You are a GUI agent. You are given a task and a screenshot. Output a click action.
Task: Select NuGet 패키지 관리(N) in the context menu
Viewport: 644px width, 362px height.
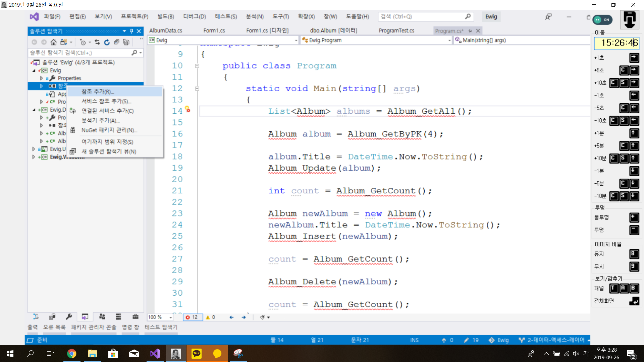pyautogui.click(x=109, y=130)
